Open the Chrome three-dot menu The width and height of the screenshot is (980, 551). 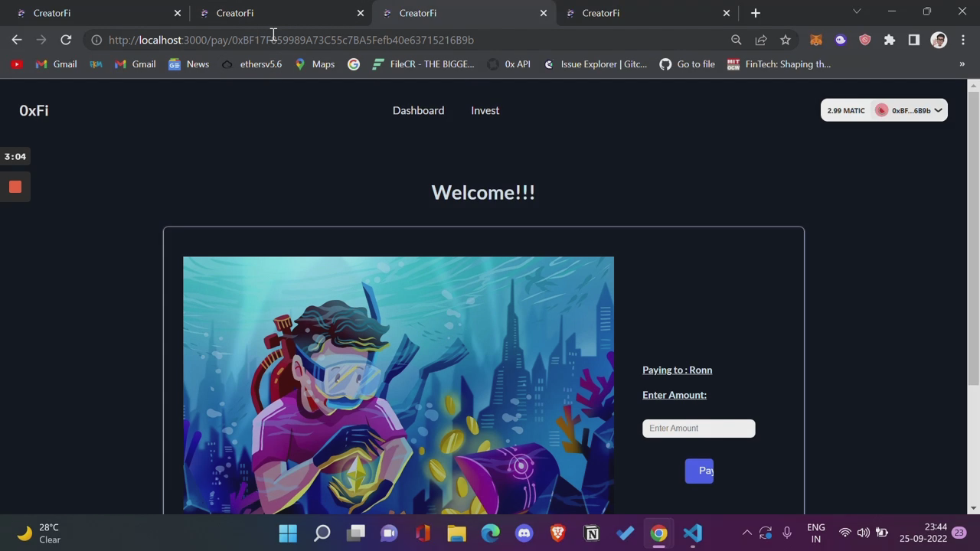coord(963,40)
